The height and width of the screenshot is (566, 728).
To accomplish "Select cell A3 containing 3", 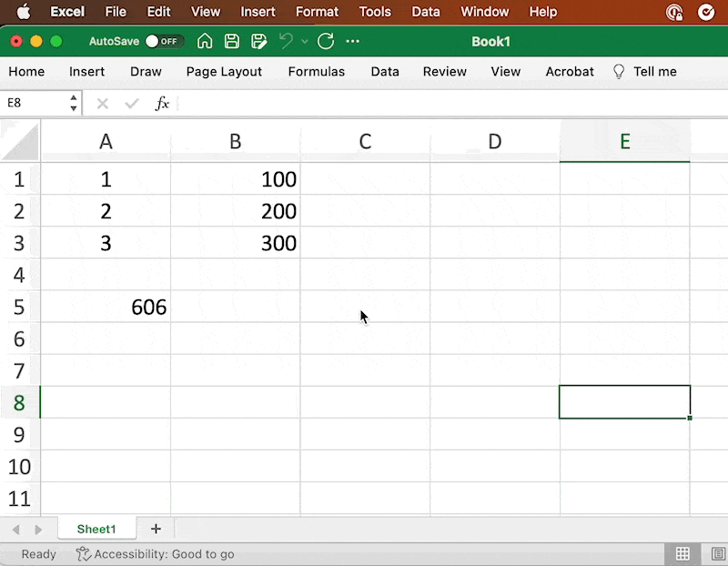I will pyautogui.click(x=106, y=243).
